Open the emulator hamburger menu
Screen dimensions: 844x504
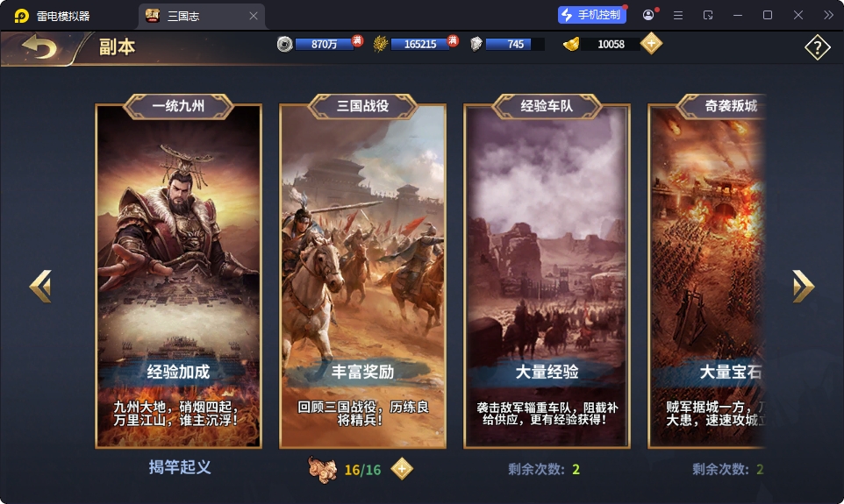pyautogui.click(x=678, y=16)
